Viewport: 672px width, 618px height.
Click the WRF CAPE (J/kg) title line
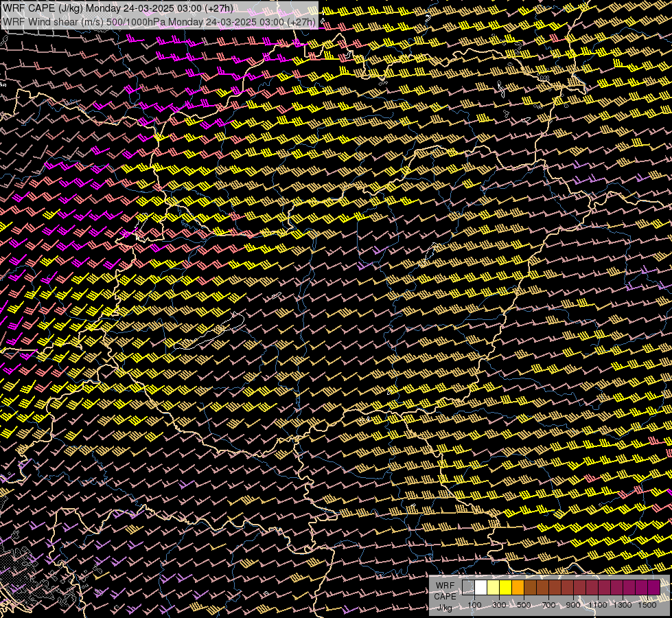(118, 8)
